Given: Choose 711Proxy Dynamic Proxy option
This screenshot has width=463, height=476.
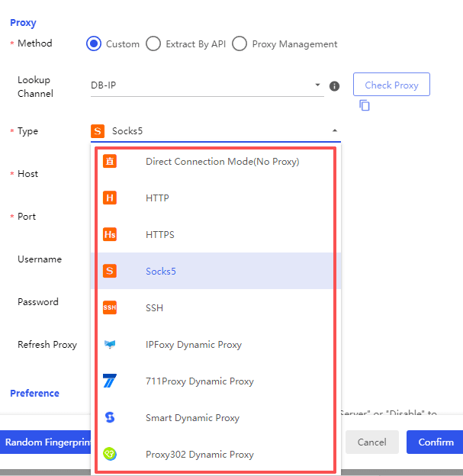Looking at the screenshot, I should point(216,381).
